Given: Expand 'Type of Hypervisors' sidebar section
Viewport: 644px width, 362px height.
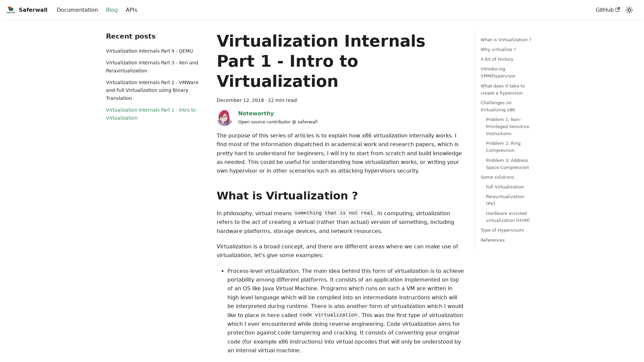Looking at the screenshot, I should [502, 230].
